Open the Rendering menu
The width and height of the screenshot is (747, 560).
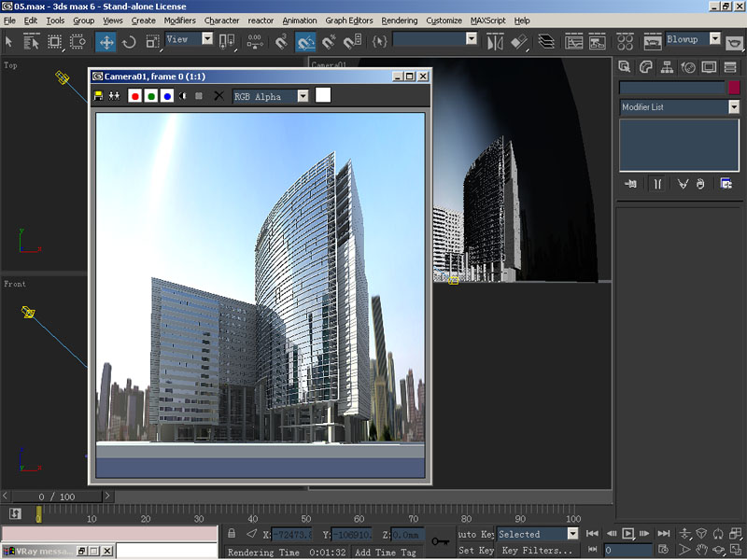pos(400,21)
